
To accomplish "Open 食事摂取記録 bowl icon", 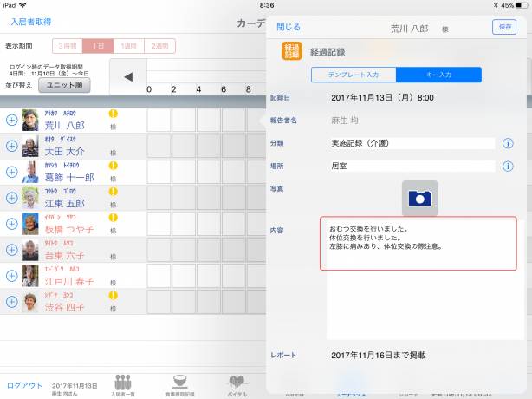I will coord(179,384).
